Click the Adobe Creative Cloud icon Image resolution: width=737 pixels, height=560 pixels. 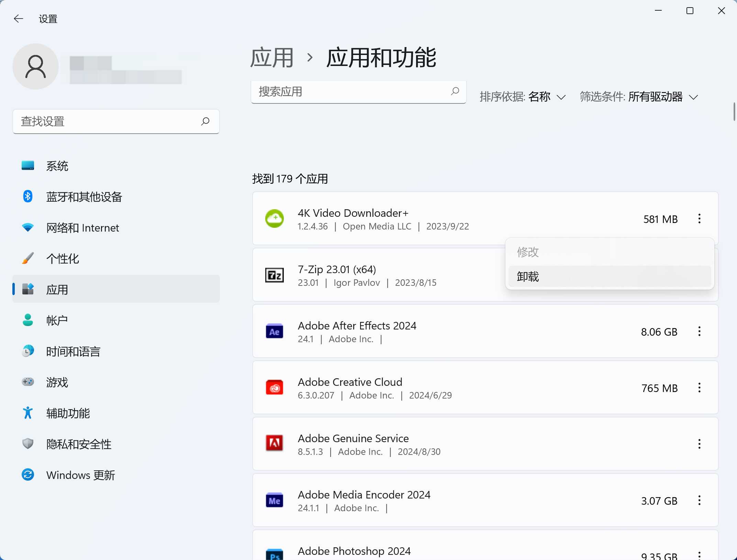tap(275, 388)
